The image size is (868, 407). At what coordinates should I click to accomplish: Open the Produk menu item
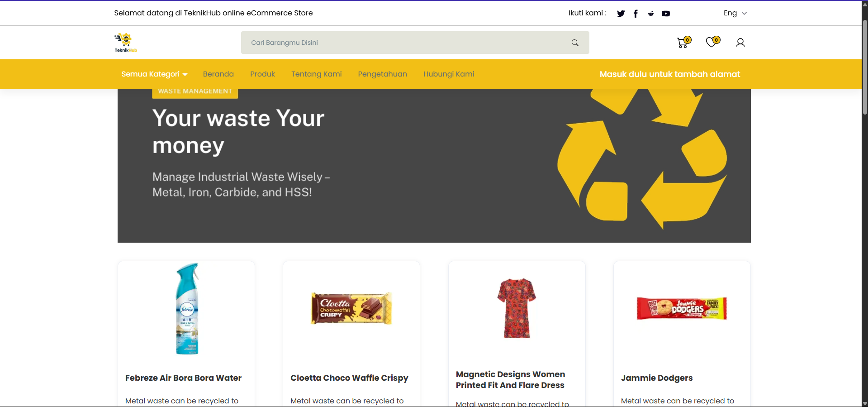[262, 74]
